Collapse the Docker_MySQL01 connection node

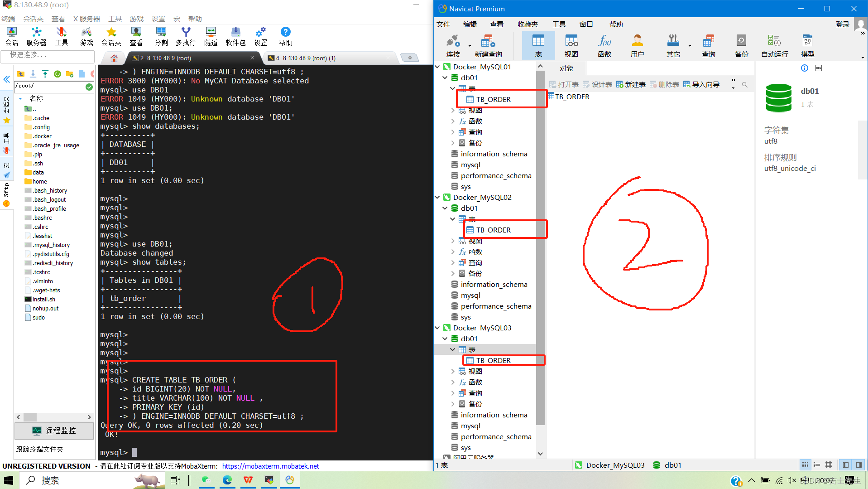coord(437,67)
